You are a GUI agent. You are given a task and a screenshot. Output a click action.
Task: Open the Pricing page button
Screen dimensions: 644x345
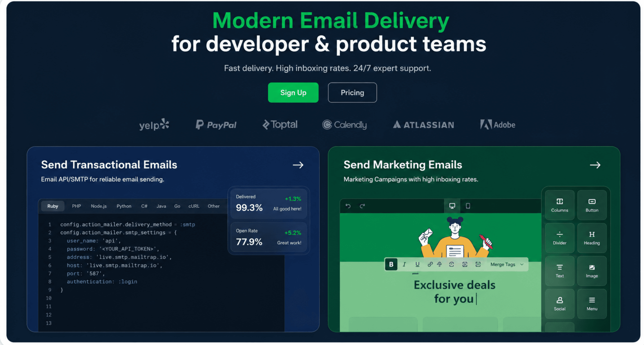(352, 92)
